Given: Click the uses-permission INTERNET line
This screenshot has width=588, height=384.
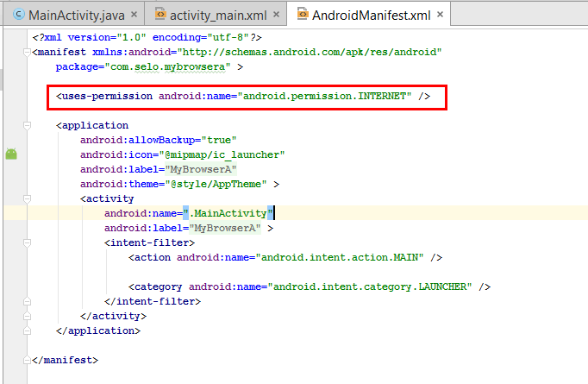Looking at the screenshot, I should click(x=243, y=97).
